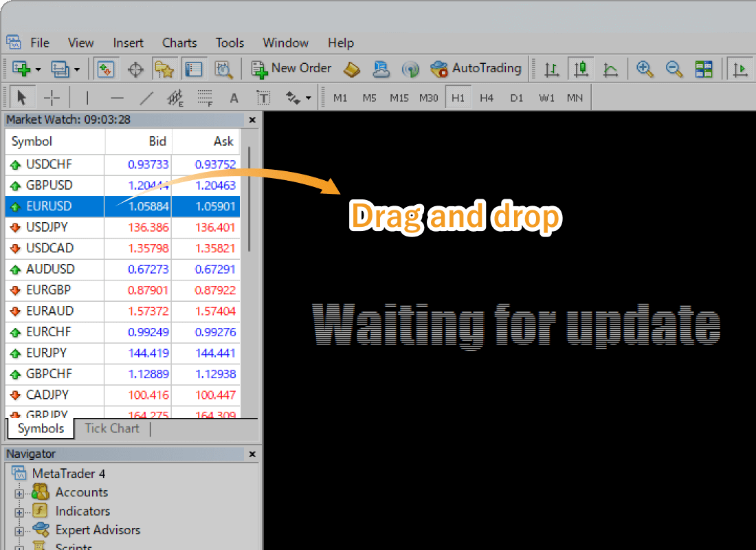
Task: Select the MN monthly timeframe
Action: 575,97
